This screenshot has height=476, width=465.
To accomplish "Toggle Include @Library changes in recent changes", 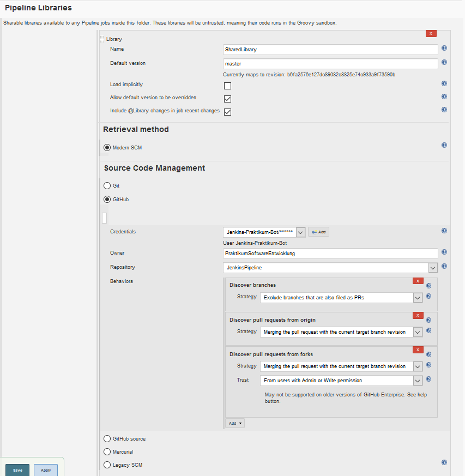I will coord(227,112).
